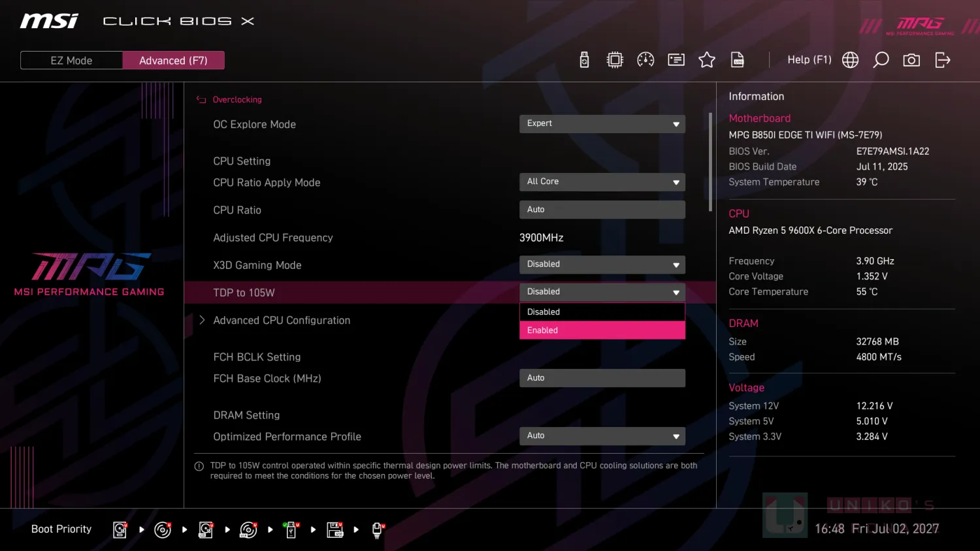Image resolution: width=980 pixels, height=551 pixels.
Task: Click the exit door icon
Action: coord(942,60)
